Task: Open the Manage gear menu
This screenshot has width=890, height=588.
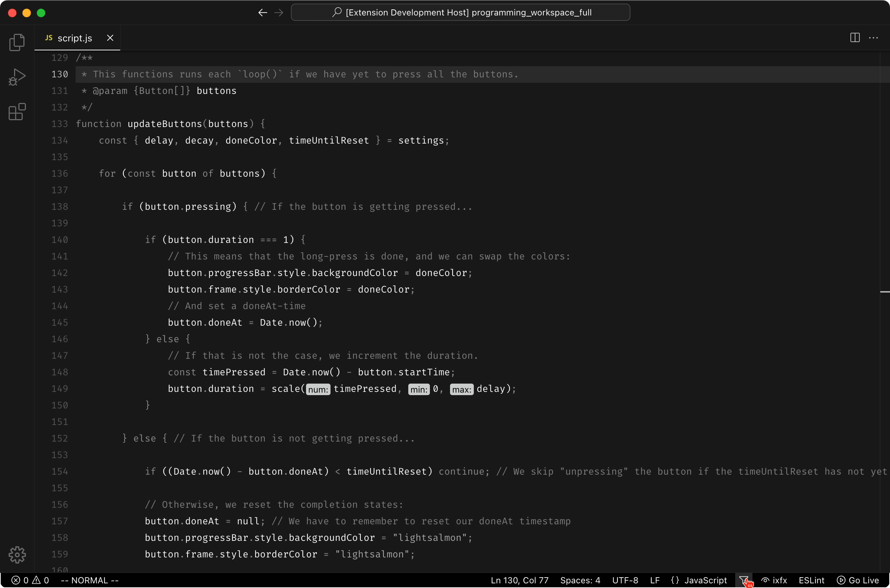Action: [17, 554]
